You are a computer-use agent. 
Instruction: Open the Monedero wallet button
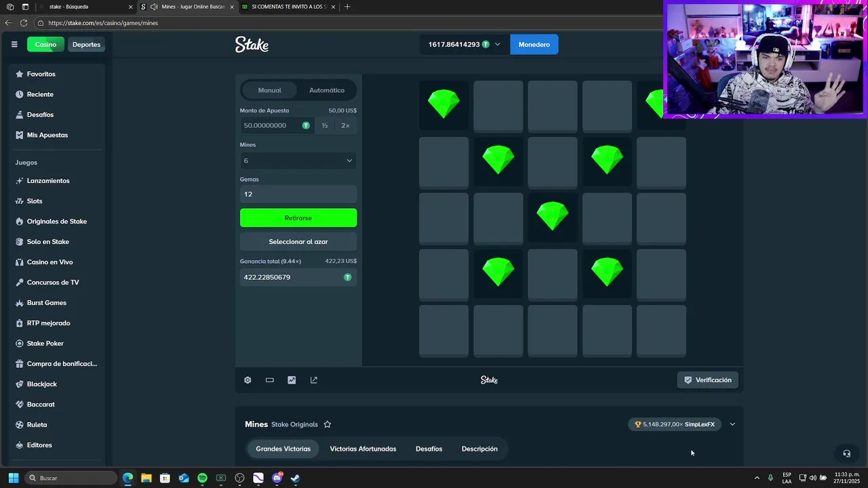(534, 45)
